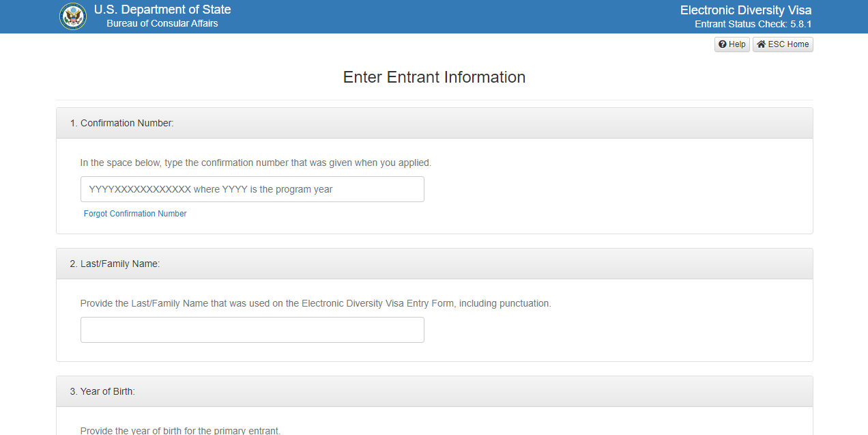Screen dimensions: 868x435
Task: Click the 'Entrant Status Check: 5.8.1' version text
Action: [753, 25]
